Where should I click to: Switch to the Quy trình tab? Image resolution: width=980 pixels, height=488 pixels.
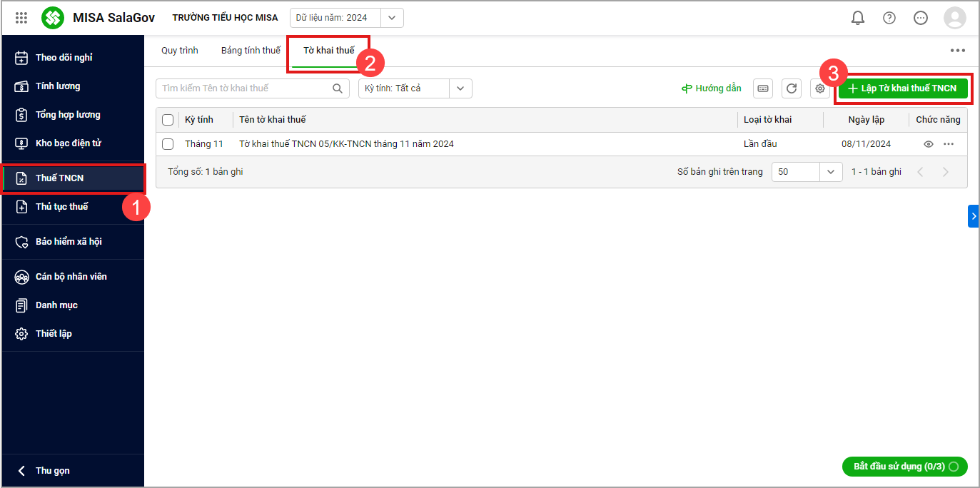pyautogui.click(x=180, y=51)
